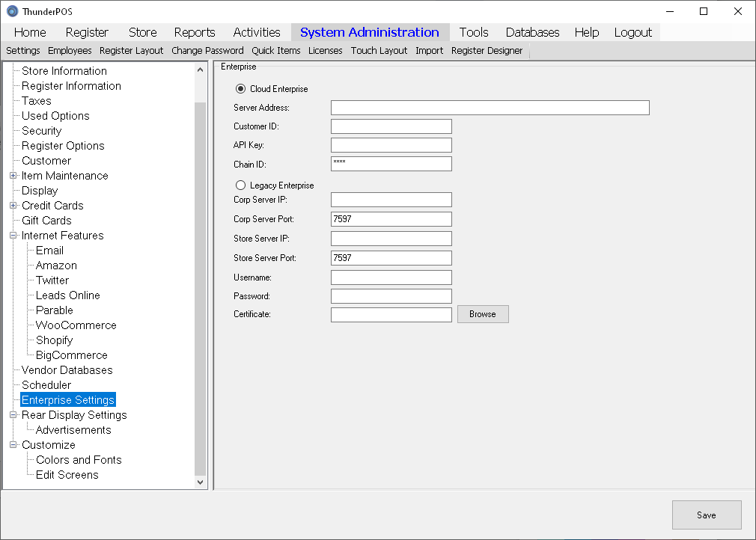Click the API Key input field

point(391,145)
